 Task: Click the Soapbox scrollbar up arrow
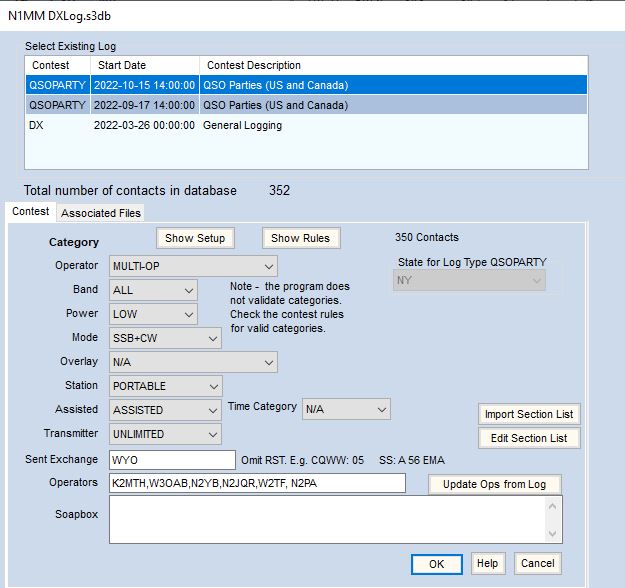(x=552, y=506)
